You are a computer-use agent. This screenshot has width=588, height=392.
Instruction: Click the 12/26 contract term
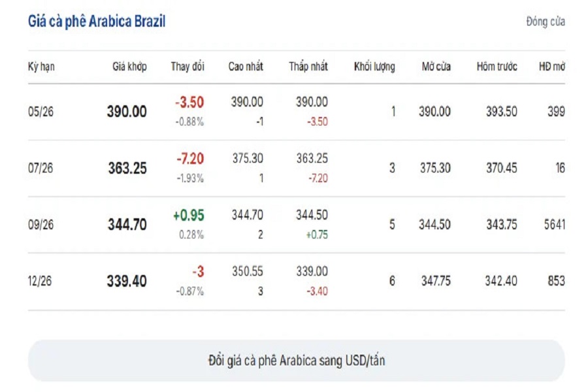click(41, 282)
